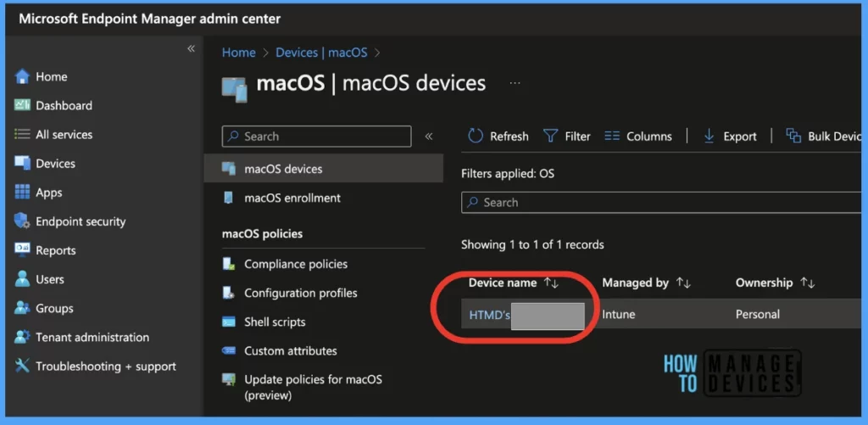This screenshot has width=868, height=425.
Task: Open the more options ellipsis beside title
Action: (515, 83)
